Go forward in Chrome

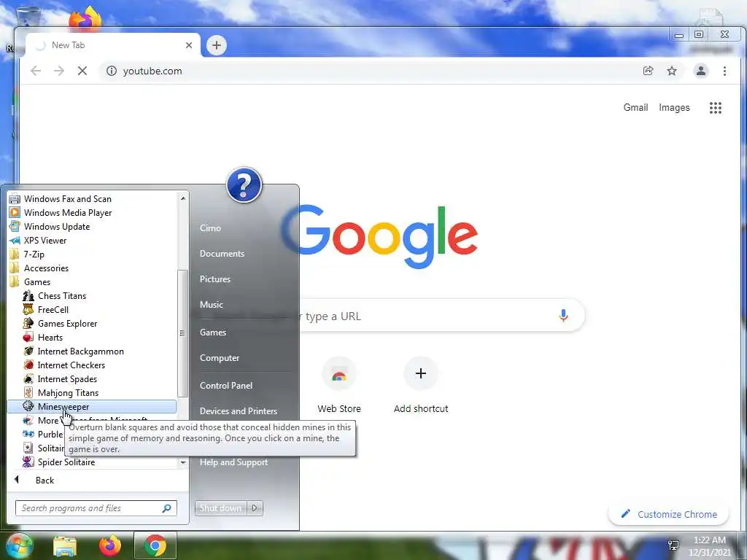pyautogui.click(x=59, y=71)
